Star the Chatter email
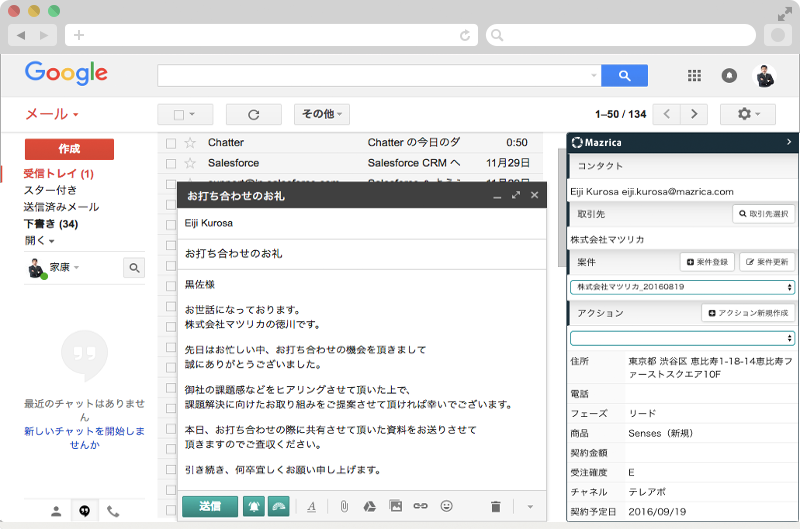800x529 pixels. [x=190, y=143]
